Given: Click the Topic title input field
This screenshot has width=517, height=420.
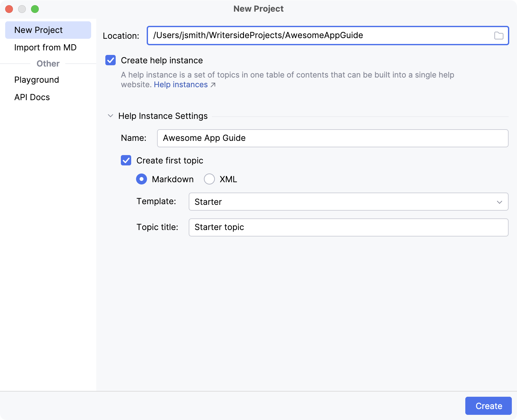Looking at the screenshot, I should 348,227.
